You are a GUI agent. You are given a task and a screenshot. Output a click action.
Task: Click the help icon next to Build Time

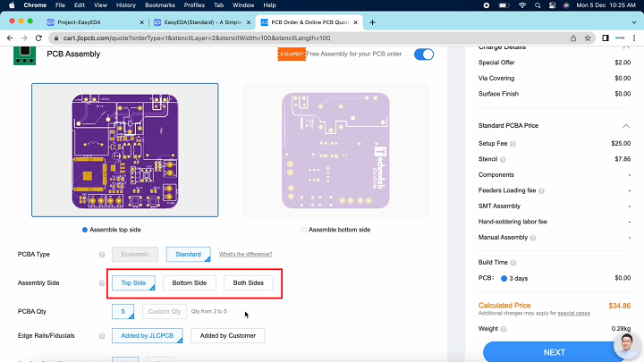[513, 263]
